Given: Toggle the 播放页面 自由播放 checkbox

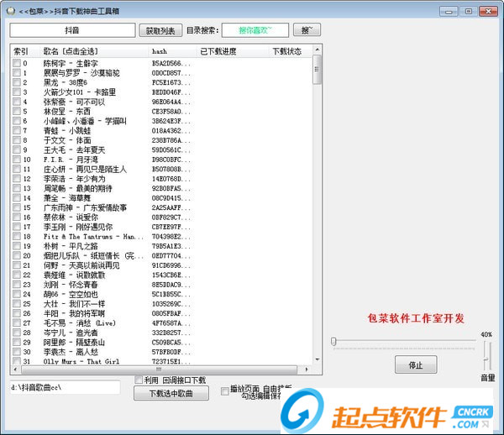Looking at the screenshot, I should tap(225, 391).
